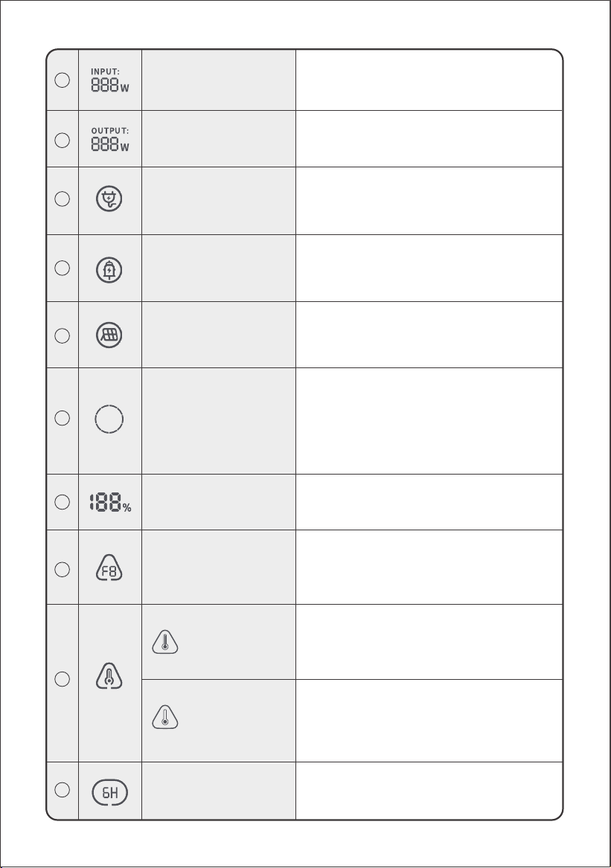Click the F8 fault code triangle icon

109,568
